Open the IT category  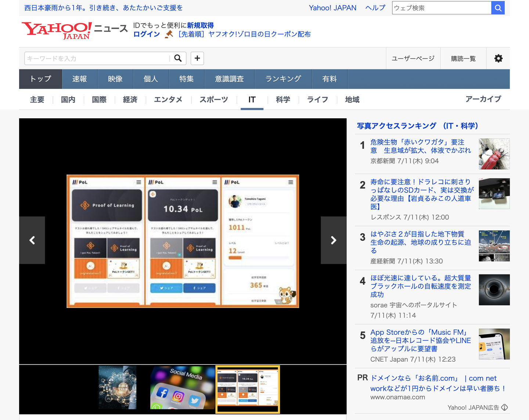[252, 100]
